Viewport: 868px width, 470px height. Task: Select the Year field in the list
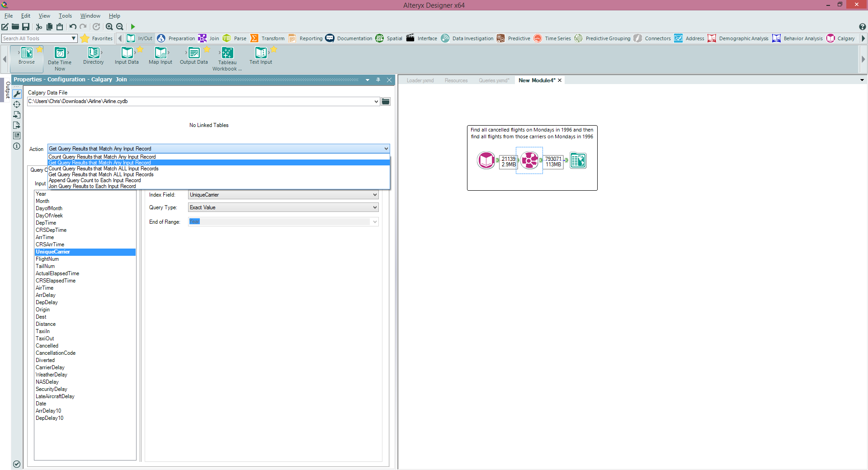[x=85, y=194]
